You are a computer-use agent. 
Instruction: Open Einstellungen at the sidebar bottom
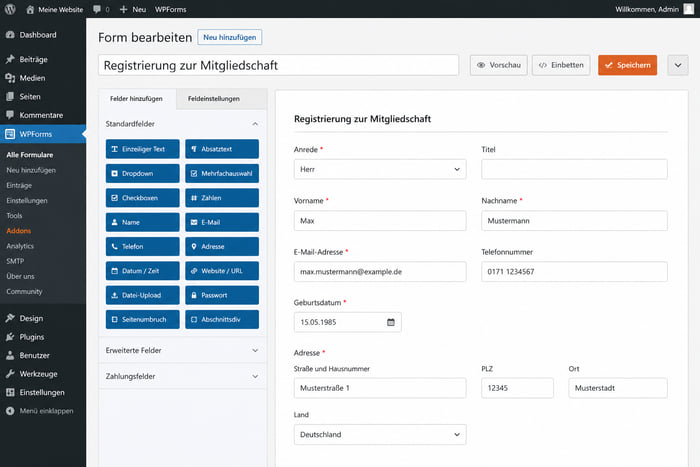(x=43, y=392)
